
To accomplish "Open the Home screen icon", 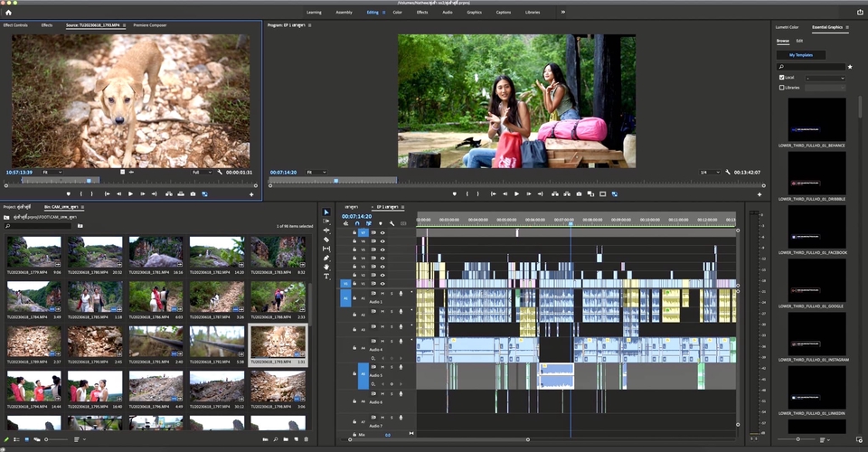I will click(x=9, y=13).
